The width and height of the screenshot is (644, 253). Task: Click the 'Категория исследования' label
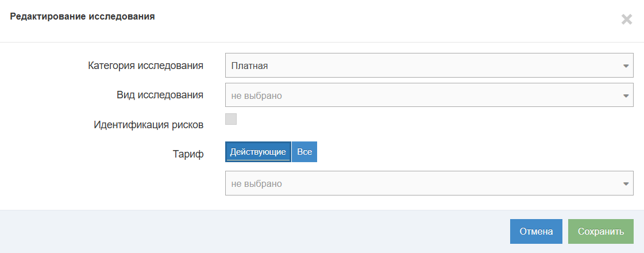(145, 66)
